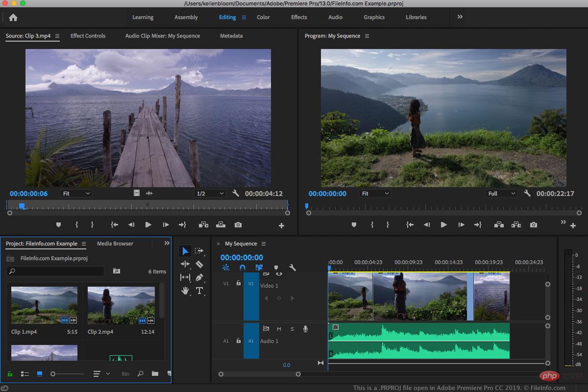588x392 pixels.
Task: Select the Ripple Edit tool
Action: point(185,264)
